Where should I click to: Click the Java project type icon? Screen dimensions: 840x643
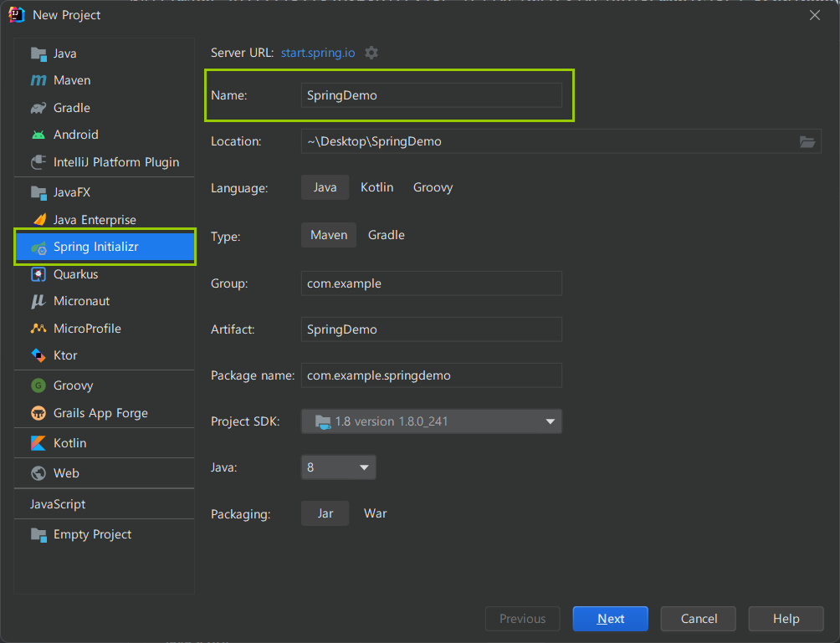click(x=38, y=54)
